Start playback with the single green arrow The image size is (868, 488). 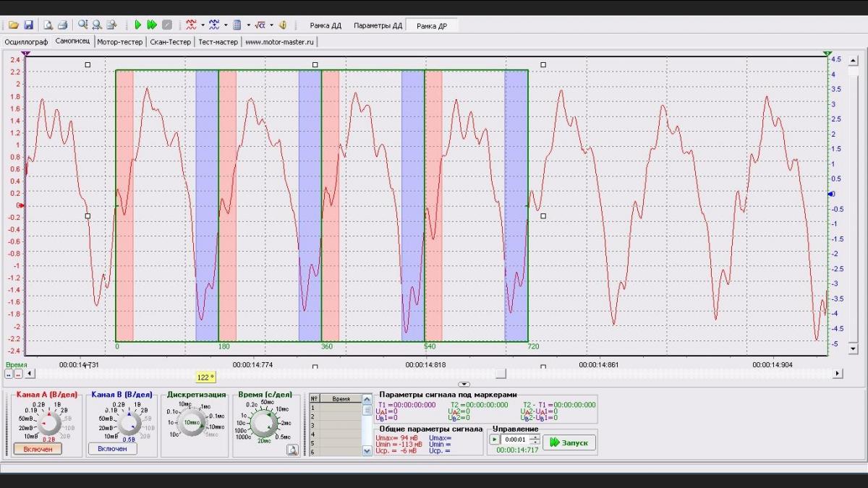pyautogui.click(x=137, y=25)
